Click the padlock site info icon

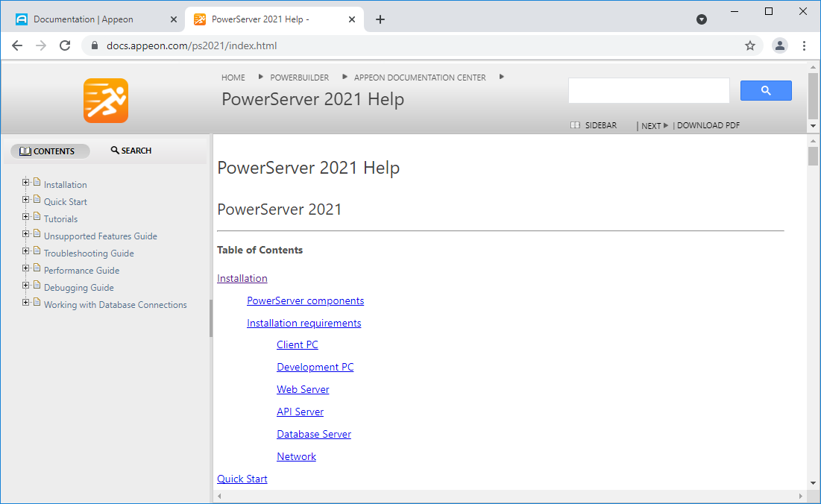[x=95, y=45]
